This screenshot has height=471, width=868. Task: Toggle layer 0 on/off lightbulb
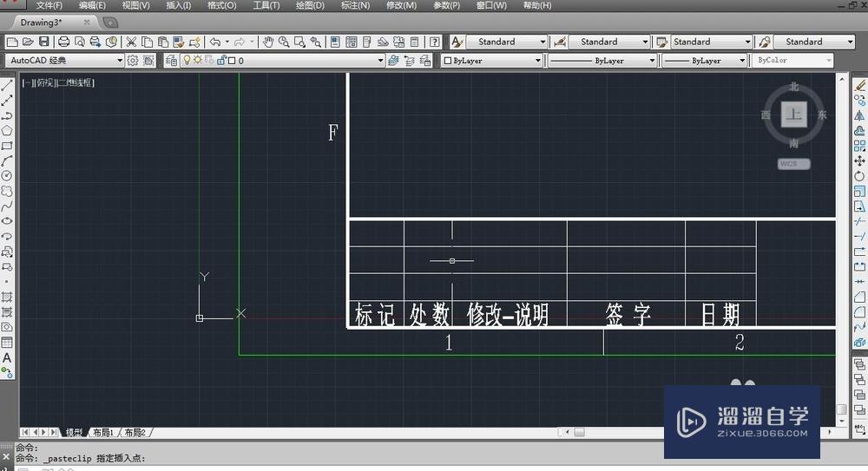point(187,61)
